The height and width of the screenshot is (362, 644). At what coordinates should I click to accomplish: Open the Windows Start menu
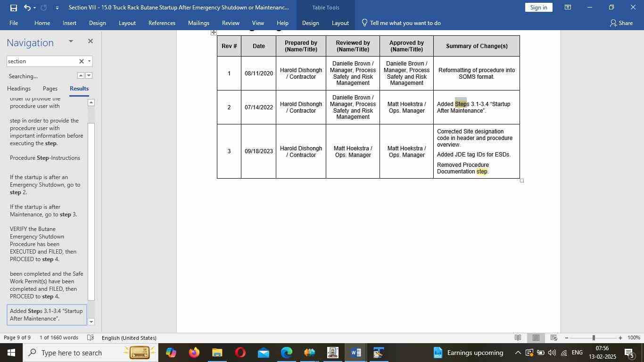[11, 353]
